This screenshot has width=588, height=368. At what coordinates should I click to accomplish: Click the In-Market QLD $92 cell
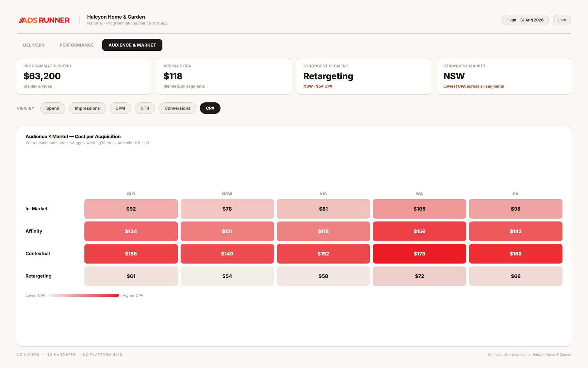pyautogui.click(x=131, y=209)
